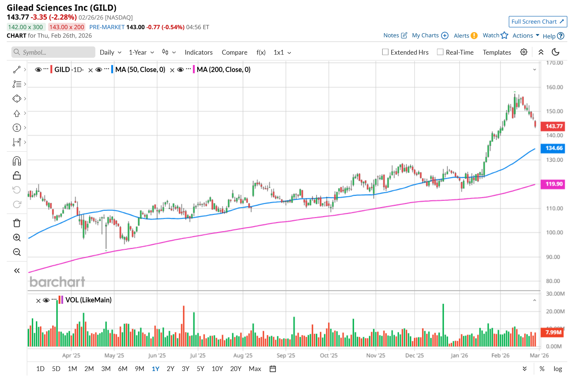Open the Daily frequency dropdown
The width and height of the screenshot is (588, 381).
coord(110,52)
